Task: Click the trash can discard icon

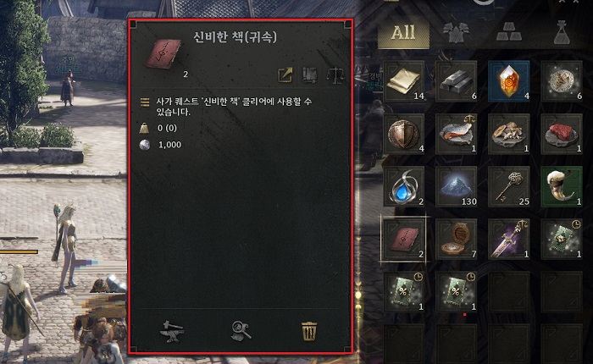Action: (309, 331)
